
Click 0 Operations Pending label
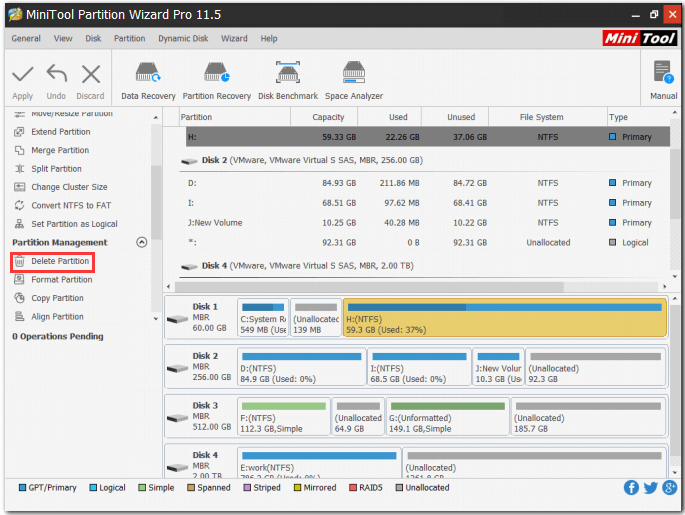point(58,336)
